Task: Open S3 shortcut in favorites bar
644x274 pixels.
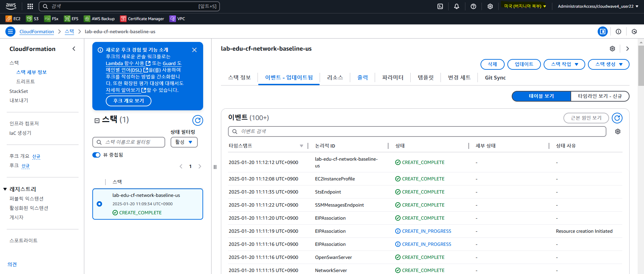Action: (x=33, y=19)
